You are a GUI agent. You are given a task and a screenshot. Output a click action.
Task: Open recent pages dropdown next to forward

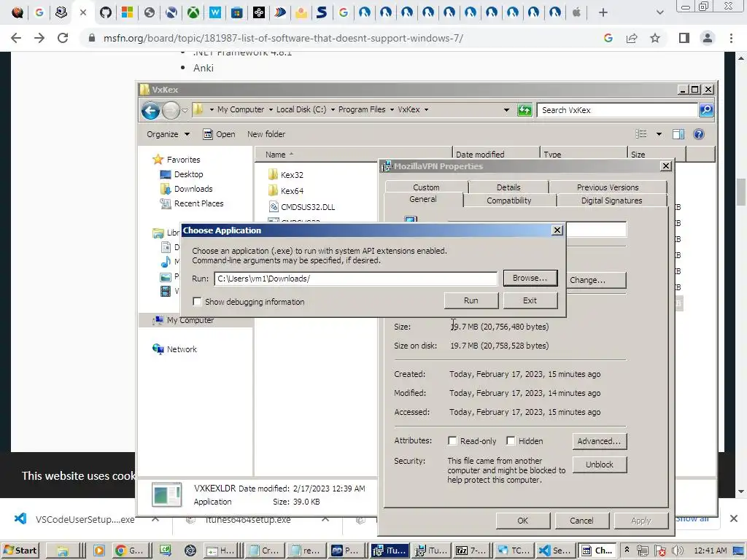coord(185,111)
